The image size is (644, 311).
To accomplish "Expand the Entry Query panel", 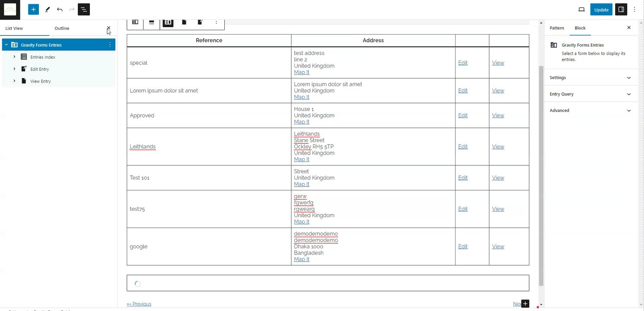I will [590, 94].
